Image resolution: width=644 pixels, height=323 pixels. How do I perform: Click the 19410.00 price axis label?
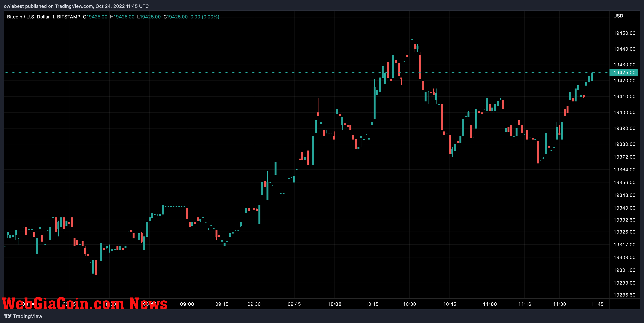click(x=624, y=96)
